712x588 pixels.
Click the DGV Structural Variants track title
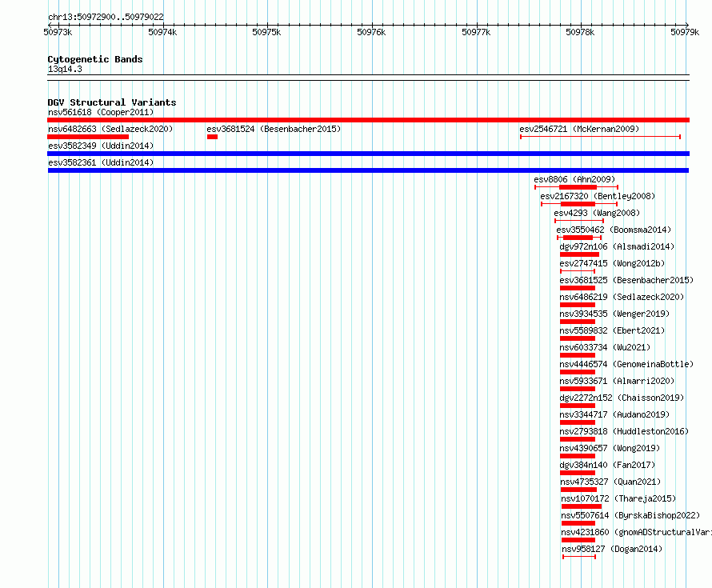(112, 102)
